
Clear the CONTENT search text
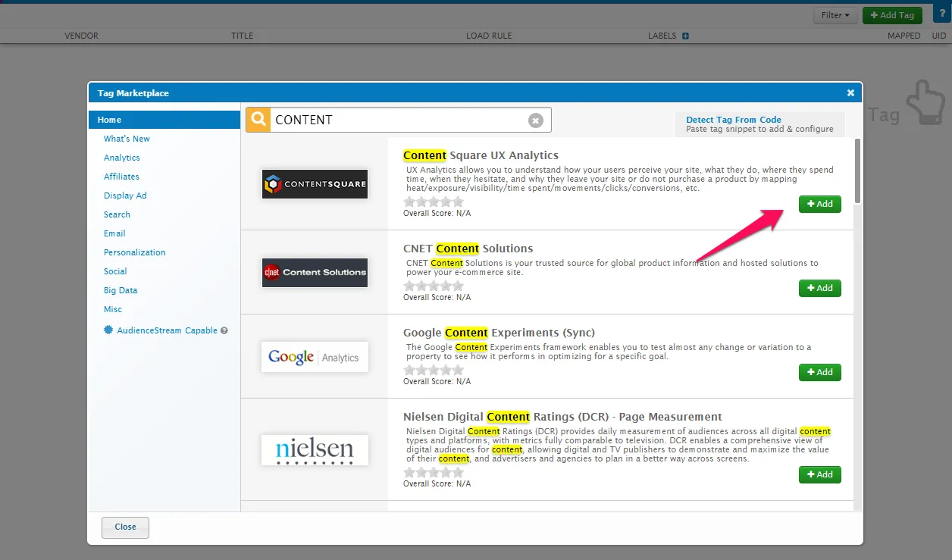535,120
